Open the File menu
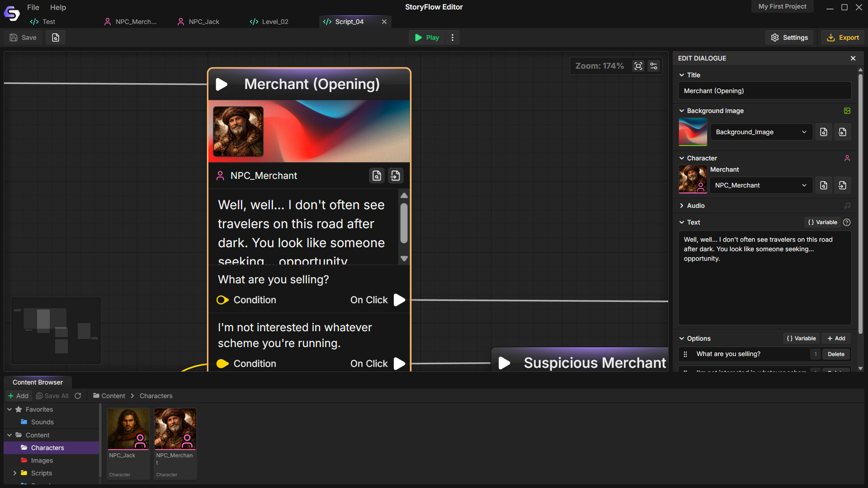Screen dimensions: 868x488 tap(33, 7)
